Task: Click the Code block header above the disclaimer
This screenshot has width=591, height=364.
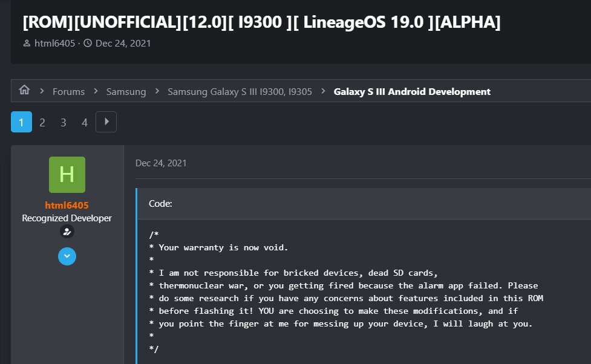Action: pos(160,203)
